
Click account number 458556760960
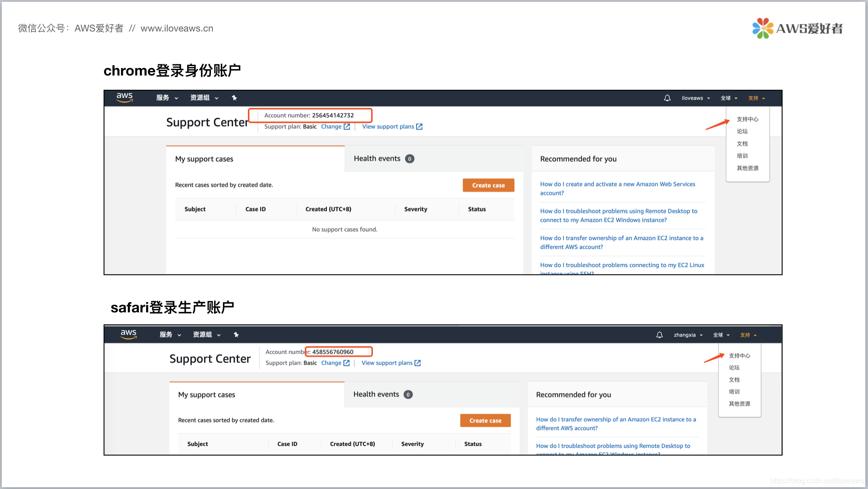coord(333,352)
